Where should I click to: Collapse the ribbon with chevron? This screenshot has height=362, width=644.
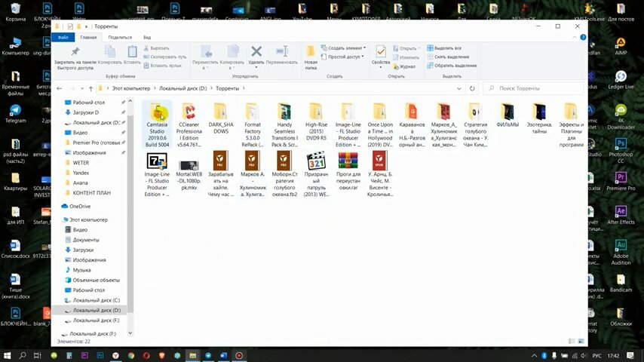574,38
